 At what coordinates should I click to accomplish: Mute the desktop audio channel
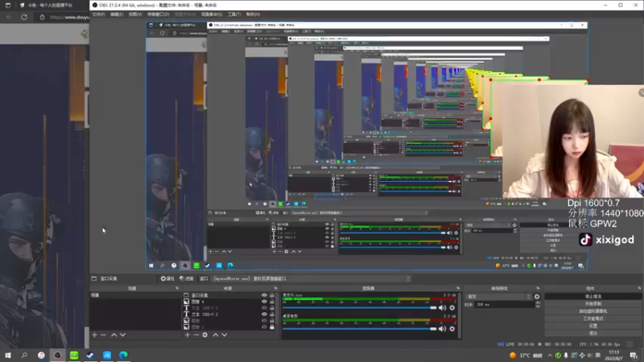[x=442, y=329]
